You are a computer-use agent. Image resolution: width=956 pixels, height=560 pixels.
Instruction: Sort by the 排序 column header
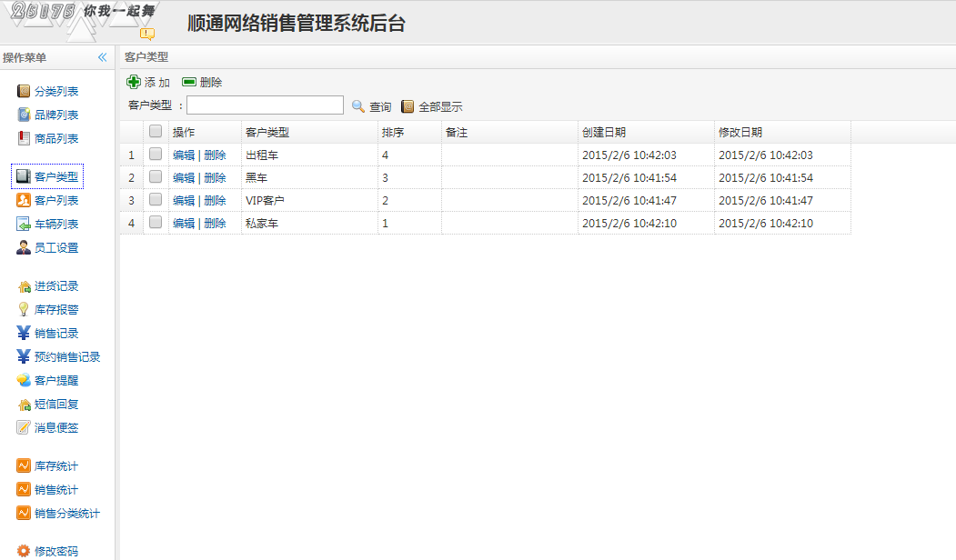point(393,133)
